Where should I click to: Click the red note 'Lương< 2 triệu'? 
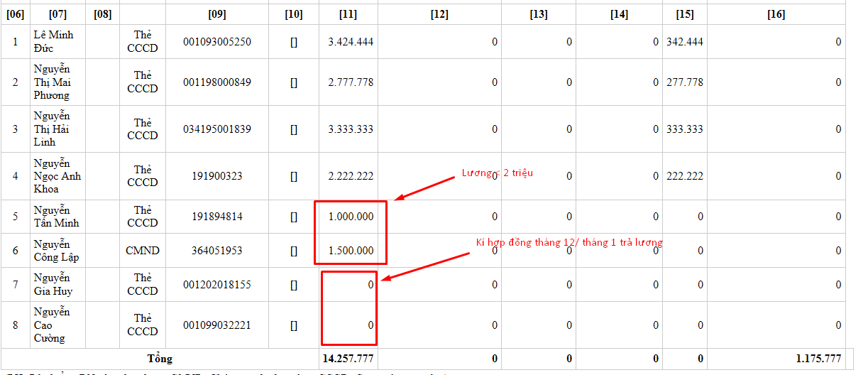pyautogui.click(x=497, y=173)
